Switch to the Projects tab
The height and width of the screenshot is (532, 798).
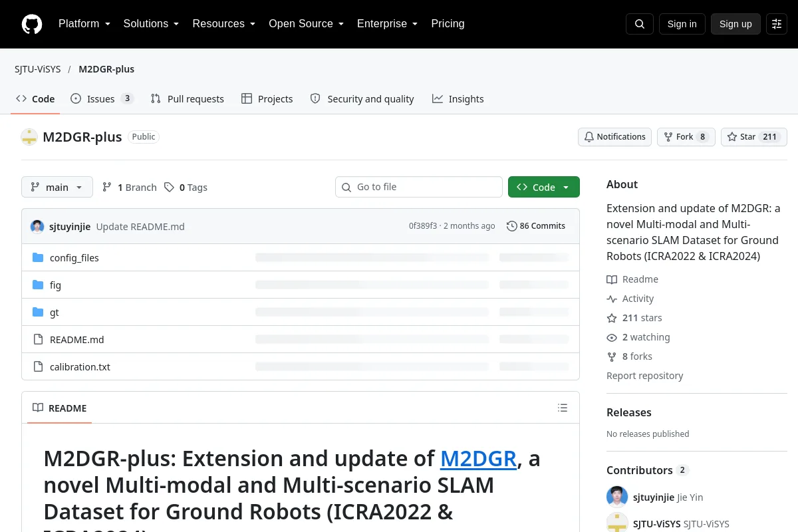267,98
